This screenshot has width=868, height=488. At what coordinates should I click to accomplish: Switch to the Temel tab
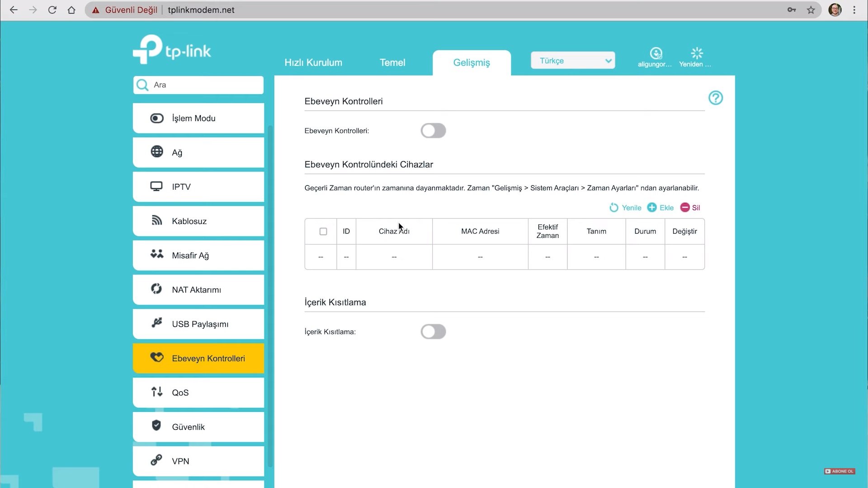point(392,62)
